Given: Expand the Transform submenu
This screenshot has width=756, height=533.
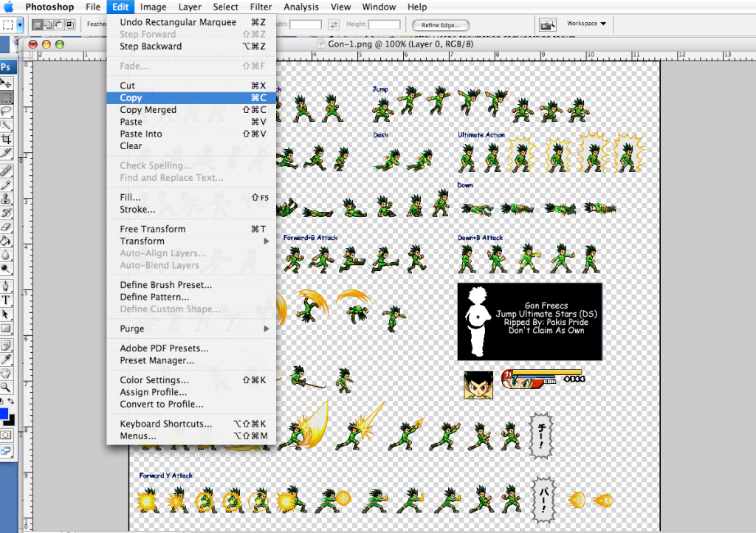Looking at the screenshot, I should coord(191,241).
